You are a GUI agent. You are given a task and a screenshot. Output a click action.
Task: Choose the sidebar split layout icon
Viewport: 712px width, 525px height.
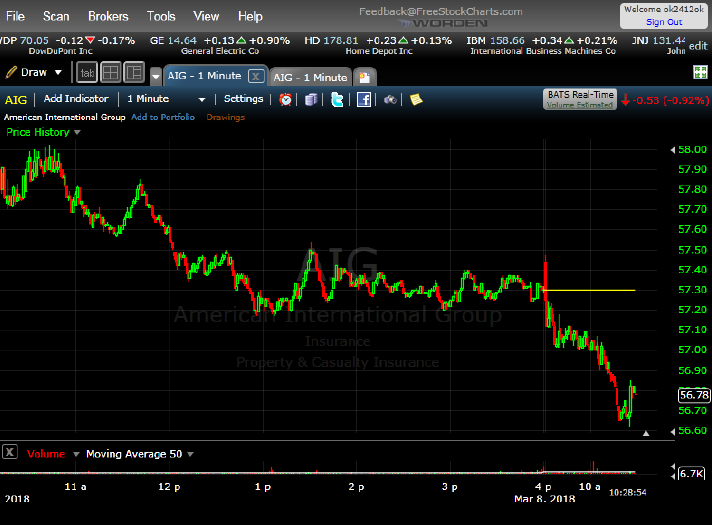(134, 73)
